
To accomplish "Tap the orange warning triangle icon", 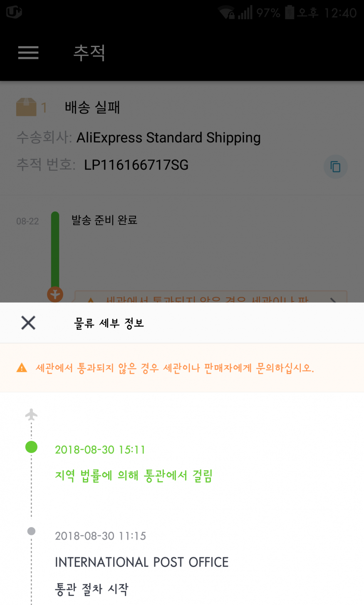I will [x=22, y=368].
